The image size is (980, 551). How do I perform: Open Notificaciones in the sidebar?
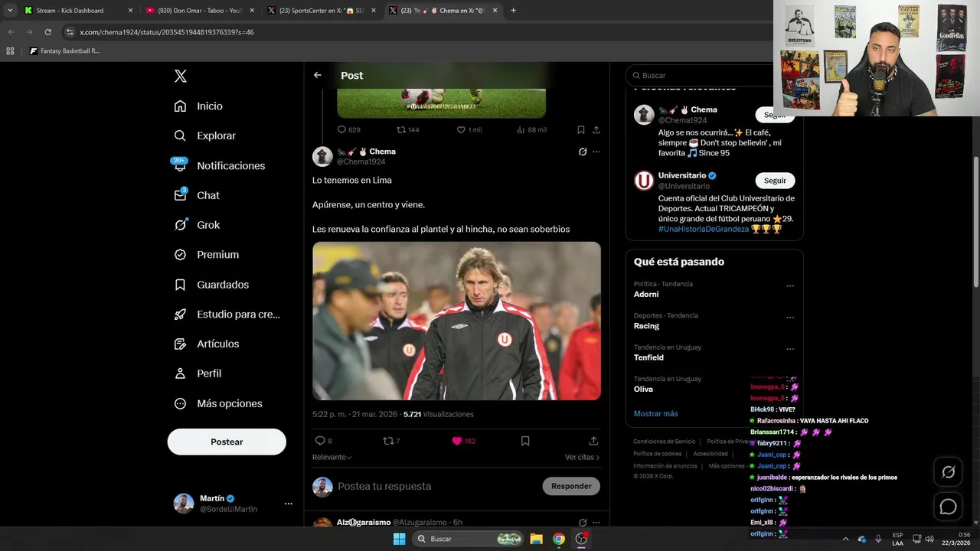[x=219, y=165]
